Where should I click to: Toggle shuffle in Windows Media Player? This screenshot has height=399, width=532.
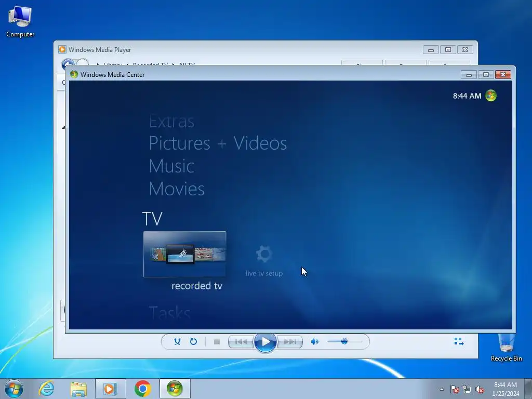point(177,341)
